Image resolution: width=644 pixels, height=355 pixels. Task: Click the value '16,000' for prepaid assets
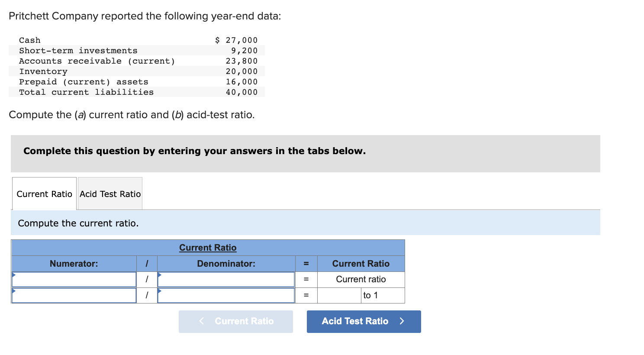click(x=241, y=82)
